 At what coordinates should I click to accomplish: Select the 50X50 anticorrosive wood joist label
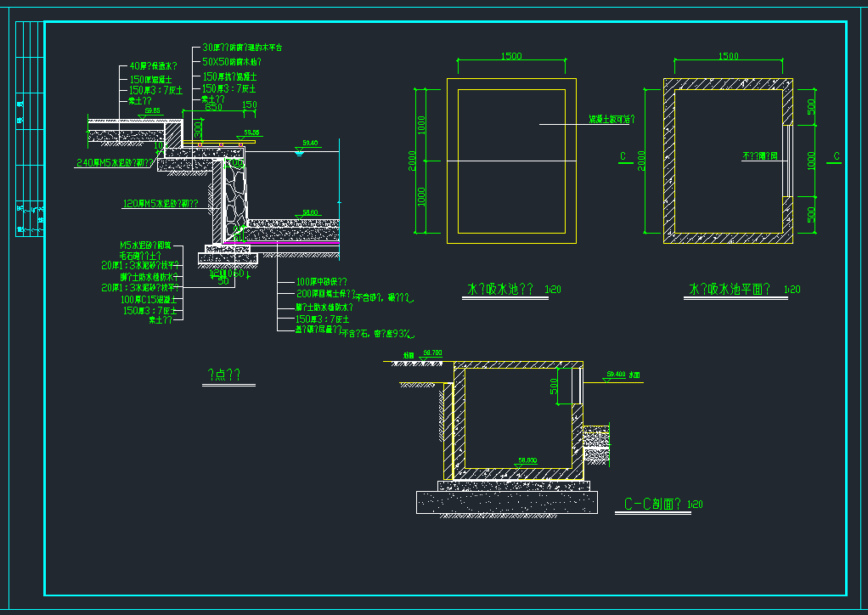(232, 62)
